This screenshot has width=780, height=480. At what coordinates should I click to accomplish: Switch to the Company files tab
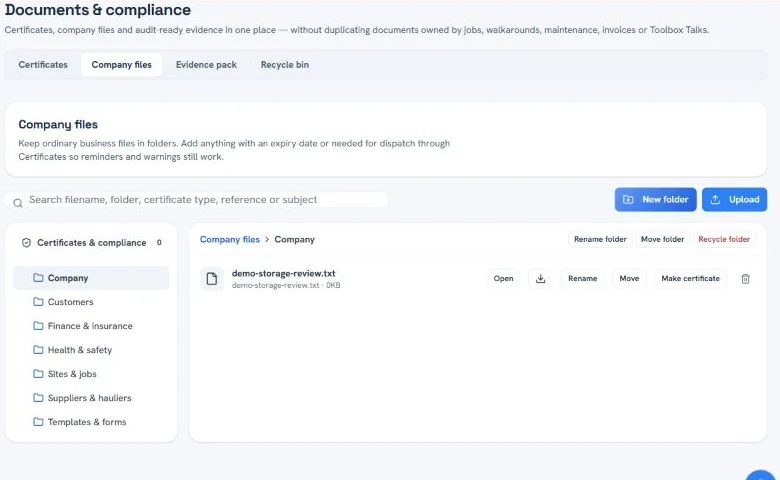(121, 65)
